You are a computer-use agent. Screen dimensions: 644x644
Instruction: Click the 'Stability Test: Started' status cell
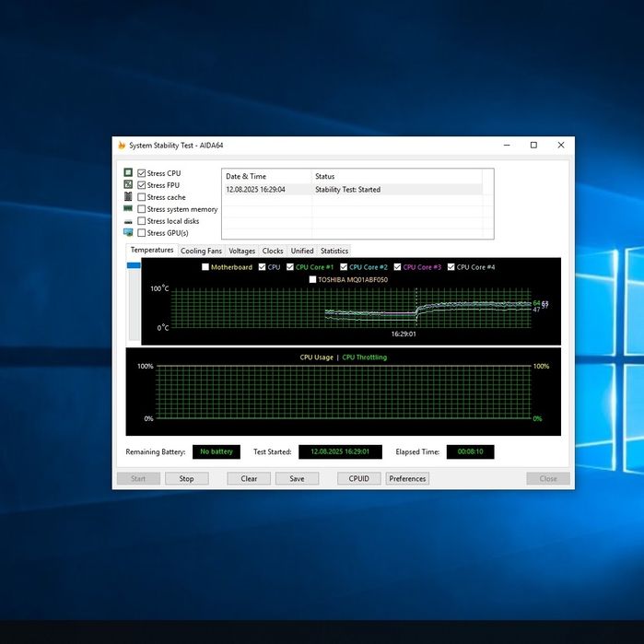[x=348, y=190]
